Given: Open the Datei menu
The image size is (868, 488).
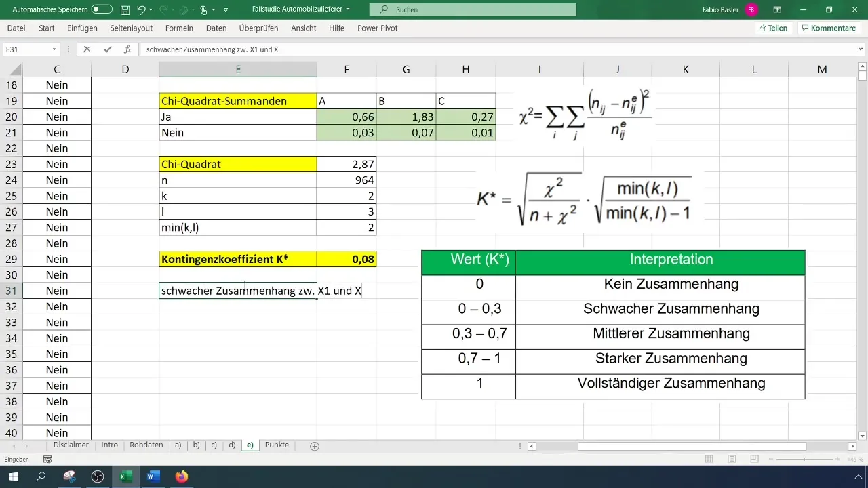Looking at the screenshot, I should tap(16, 28).
